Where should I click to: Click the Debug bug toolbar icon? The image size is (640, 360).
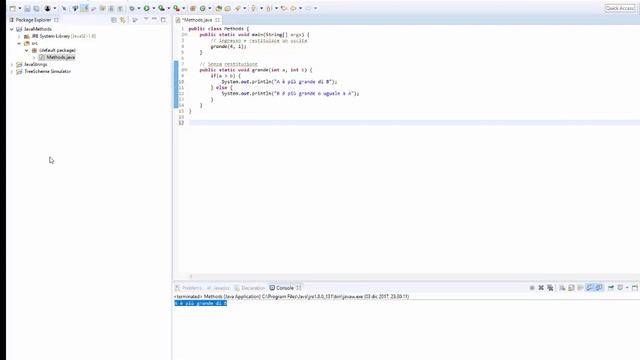(x=132, y=8)
